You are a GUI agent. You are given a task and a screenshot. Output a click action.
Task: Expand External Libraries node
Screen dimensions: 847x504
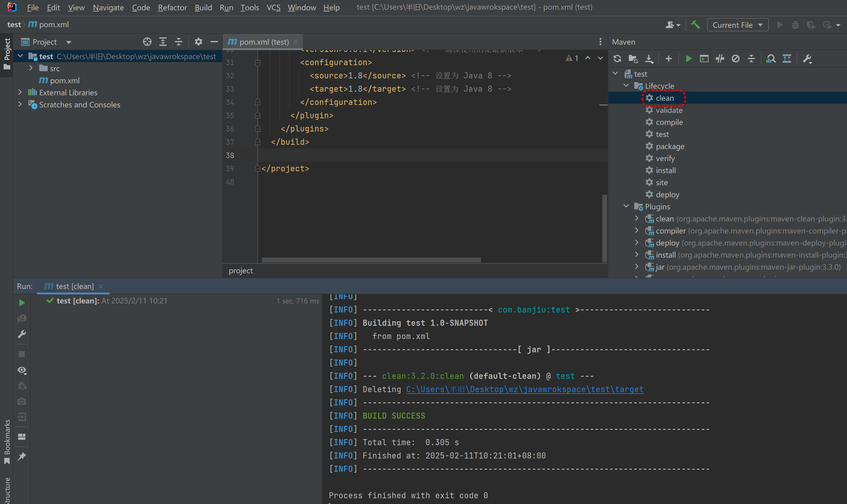click(20, 92)
